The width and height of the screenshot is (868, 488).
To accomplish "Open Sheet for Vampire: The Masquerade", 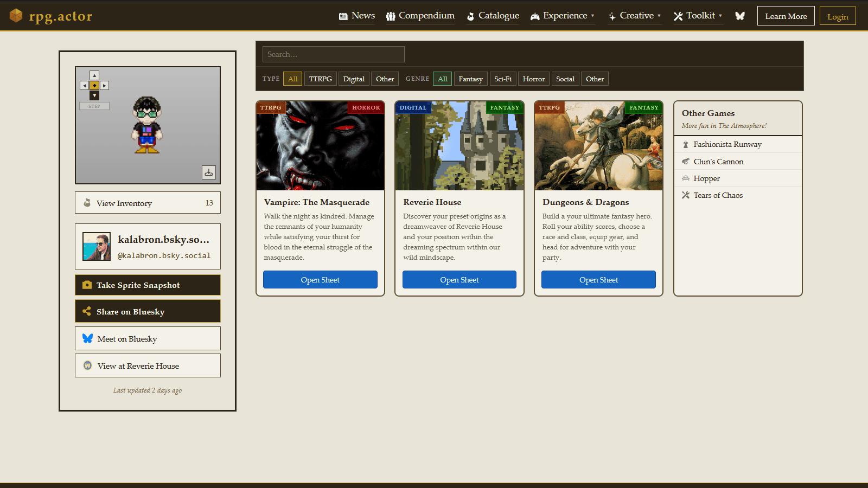I will (320, 280).
